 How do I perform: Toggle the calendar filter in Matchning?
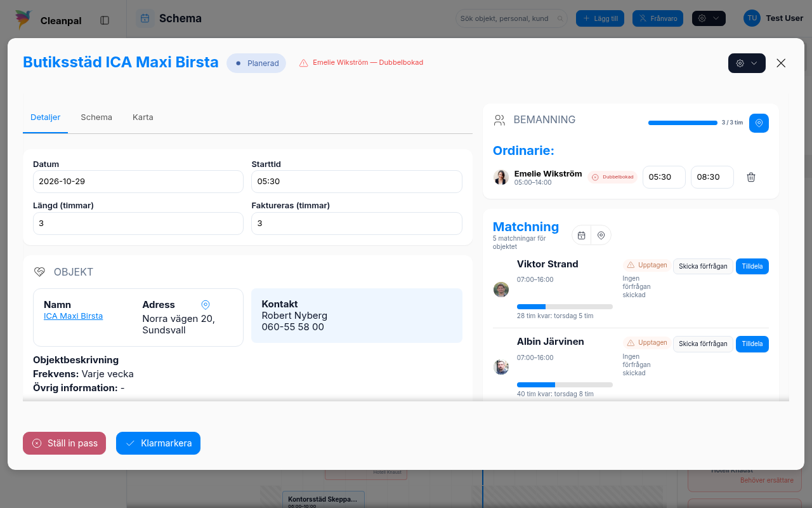pyautogui.click(x=581, y=235)
